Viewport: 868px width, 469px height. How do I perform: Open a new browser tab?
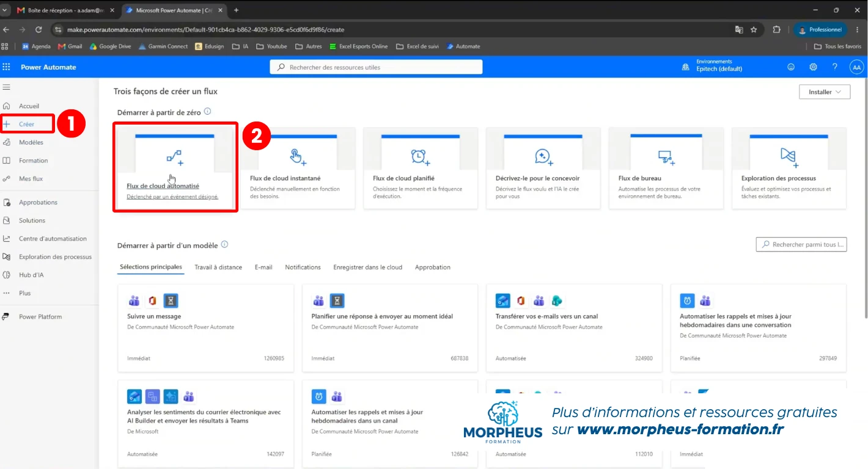point(237,10)
